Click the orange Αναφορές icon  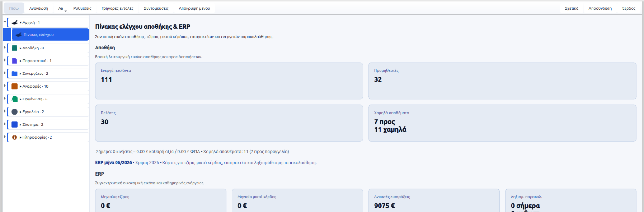[x=15, y=86]
